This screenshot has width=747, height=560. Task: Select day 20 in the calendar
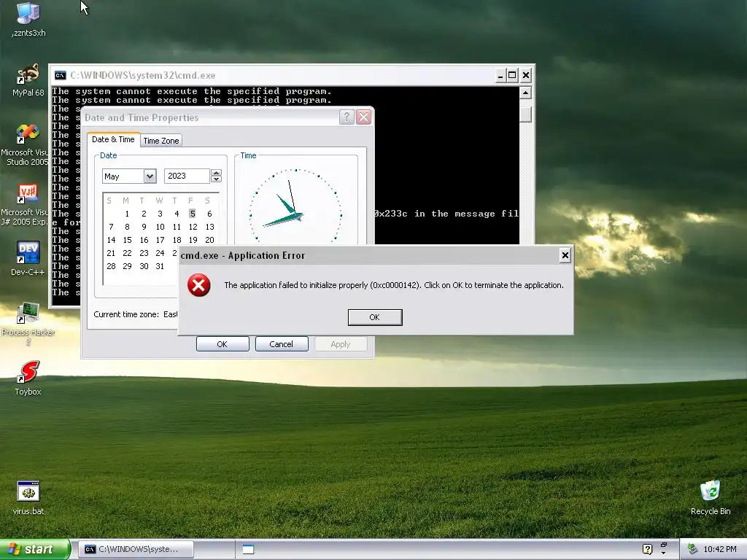209,240
